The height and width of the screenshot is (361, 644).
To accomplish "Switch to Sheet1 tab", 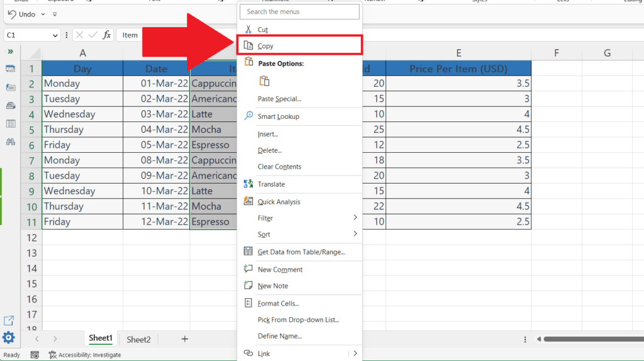I will click(x=101, y=338).
